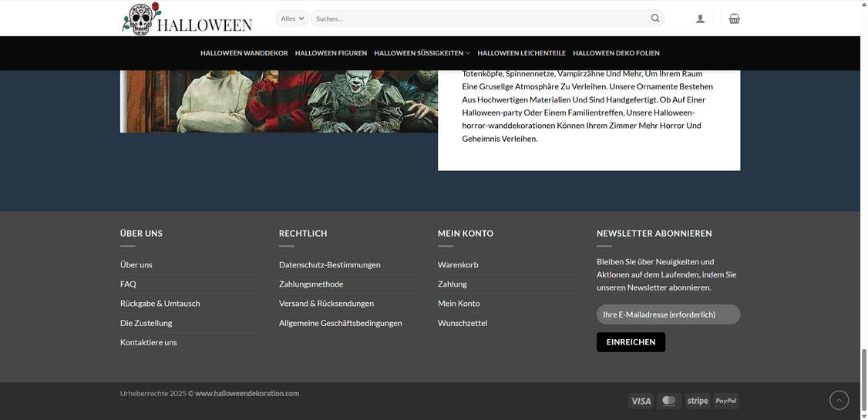Click the search magnifier icon
The width and height of the screenshot is (868, 420).
655,18
